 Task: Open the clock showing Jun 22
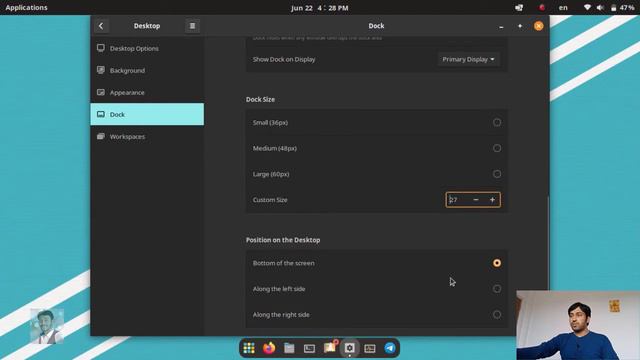click(x=320, y=8)
